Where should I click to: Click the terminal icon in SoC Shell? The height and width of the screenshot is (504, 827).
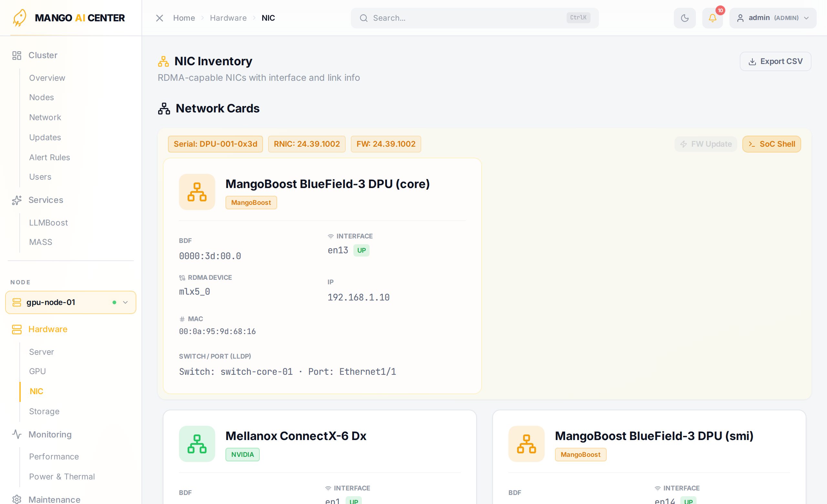(x=752, y=144)
